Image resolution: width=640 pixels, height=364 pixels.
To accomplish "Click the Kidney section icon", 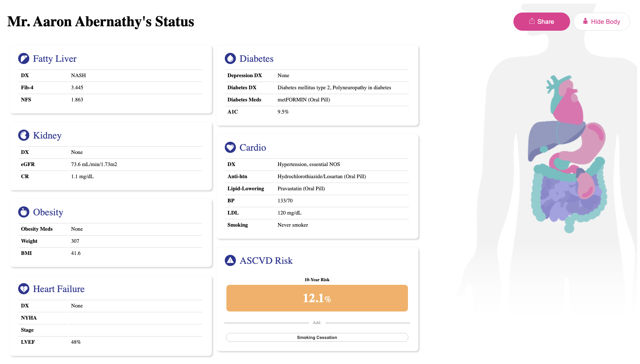I will [x=24, y=135].
